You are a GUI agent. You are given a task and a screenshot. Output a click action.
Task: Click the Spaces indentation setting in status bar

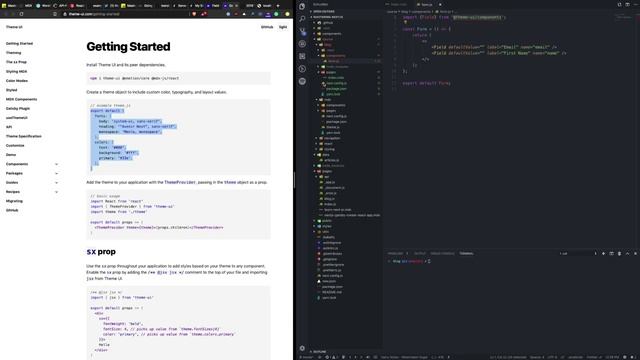[536, 357]
